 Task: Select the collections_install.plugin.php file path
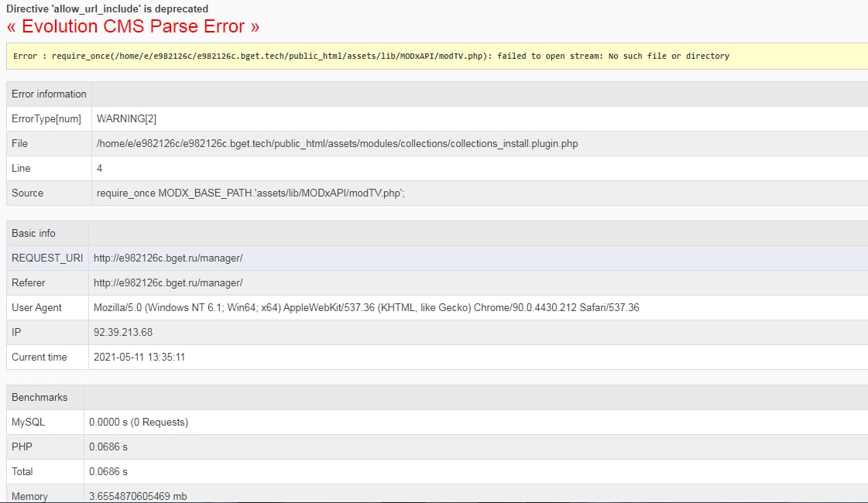[x=337, y=144]
